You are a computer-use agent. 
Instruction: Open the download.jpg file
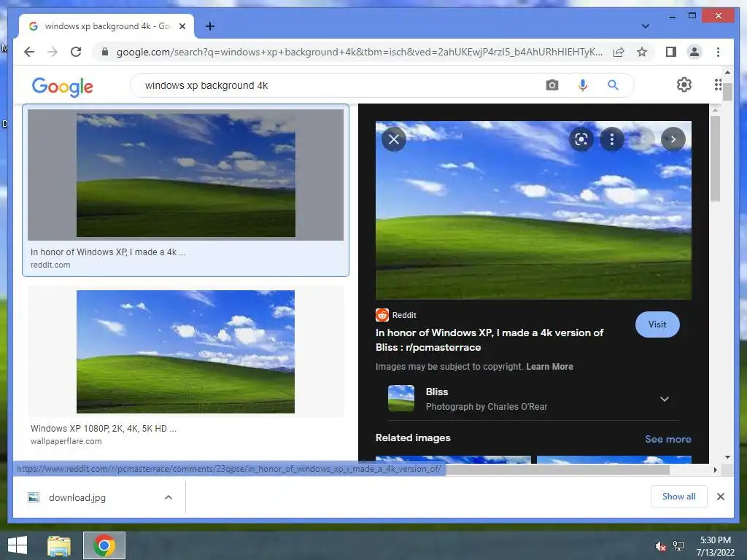pyautogui.click(x=77, y=497)
